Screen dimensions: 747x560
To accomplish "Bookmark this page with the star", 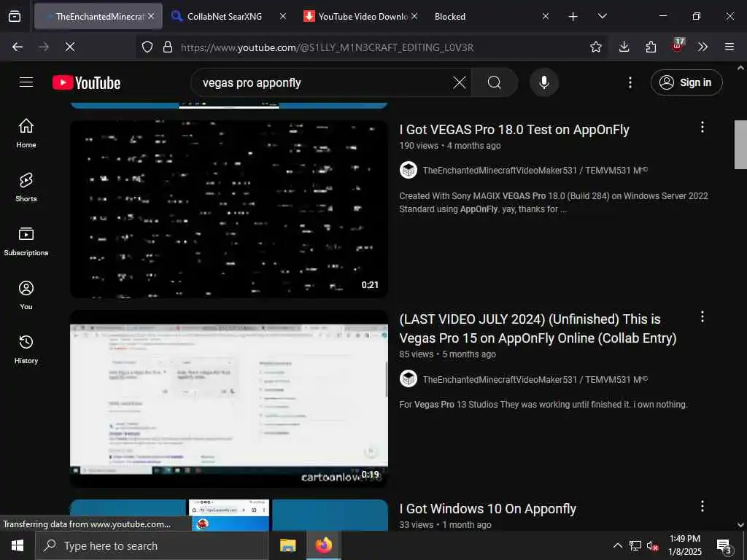I will click(x=595, y=47).
